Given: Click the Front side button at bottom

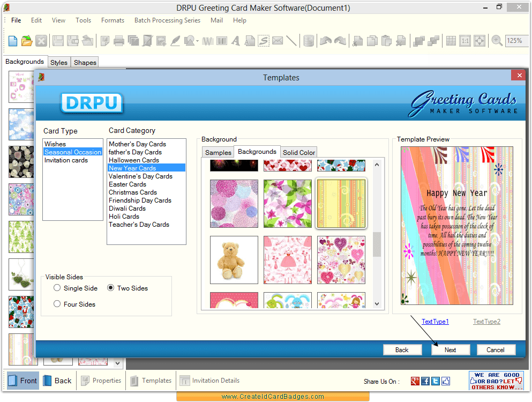Looking at the screenshot, I should click(x=23, y=381).
